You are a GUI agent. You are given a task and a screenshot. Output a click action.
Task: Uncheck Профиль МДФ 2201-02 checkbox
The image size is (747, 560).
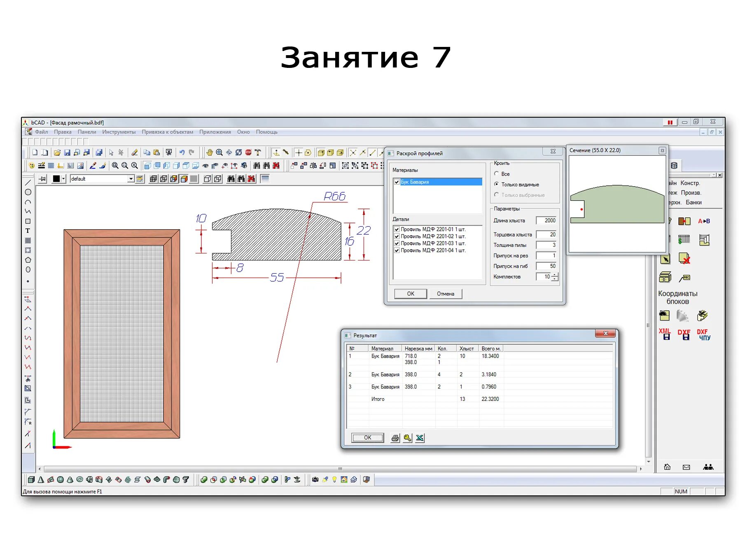click(x=397, y=237)
